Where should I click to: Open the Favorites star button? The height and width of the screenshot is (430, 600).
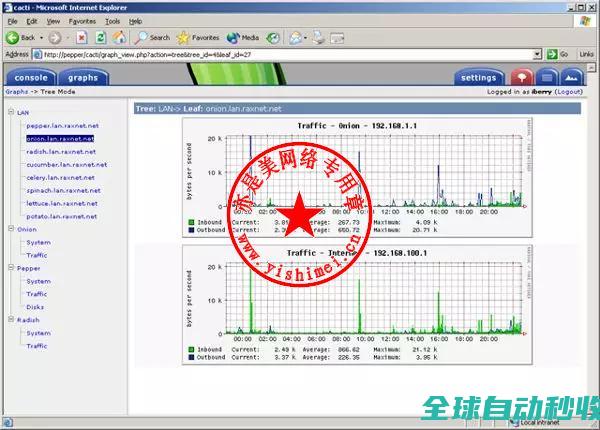tap(199, 37)
